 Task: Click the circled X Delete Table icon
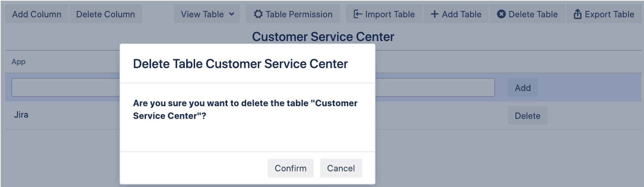tap(501, 14)
